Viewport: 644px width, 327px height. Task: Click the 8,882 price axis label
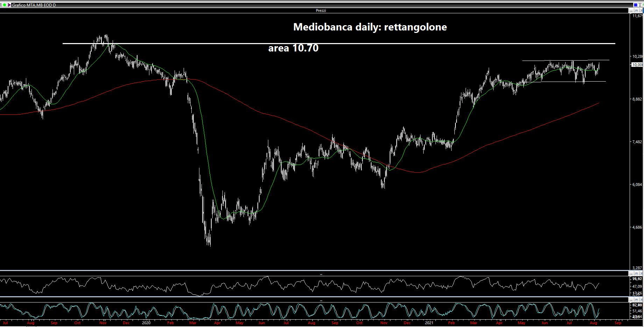[637, 99]
